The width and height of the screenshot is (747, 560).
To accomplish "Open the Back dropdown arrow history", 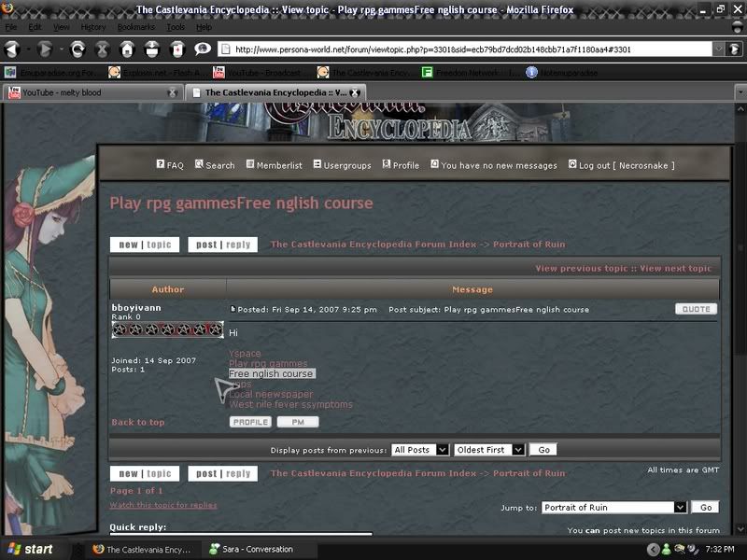I will pyautogui.click(x=28, y=49).
